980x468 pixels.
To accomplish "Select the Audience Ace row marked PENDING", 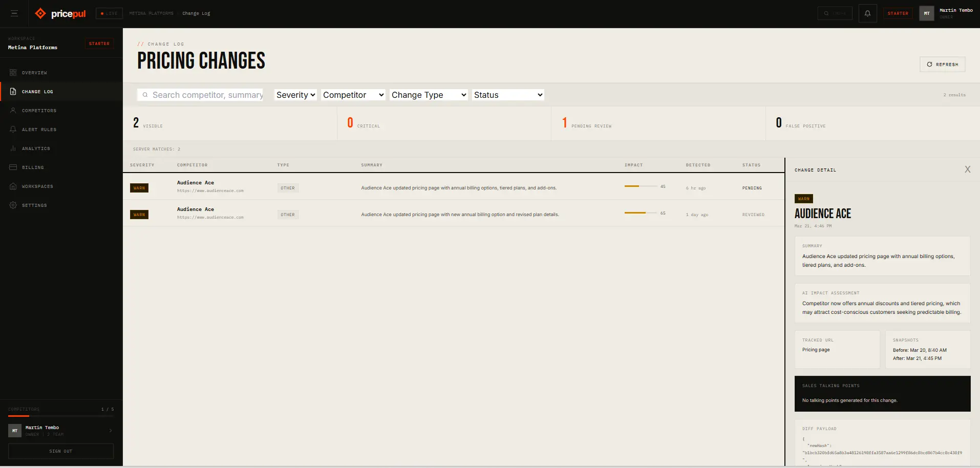I will [454, 186].
